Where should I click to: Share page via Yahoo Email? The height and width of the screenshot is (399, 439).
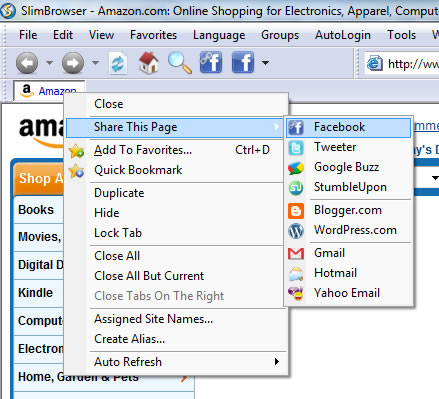click(348, 293)
